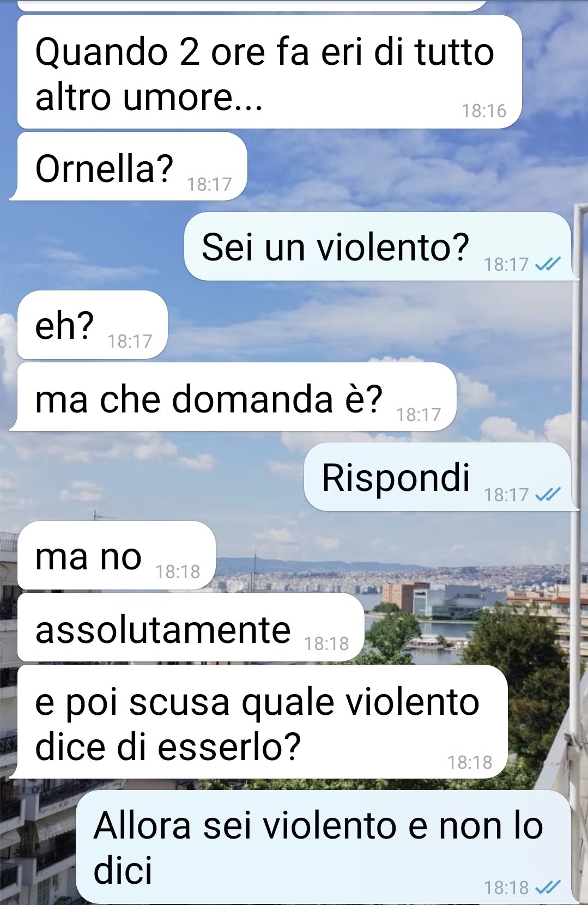The image size is (588, 905).
Task: Select the 'Quando 2 ore fa eri di tutto altro umore...' message
Action: [x=269, y=72]
